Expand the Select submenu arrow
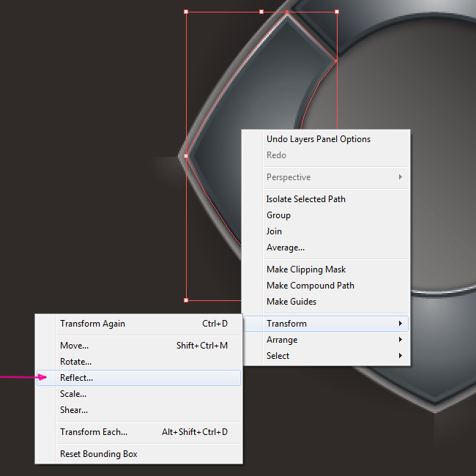 coord(400,356)
